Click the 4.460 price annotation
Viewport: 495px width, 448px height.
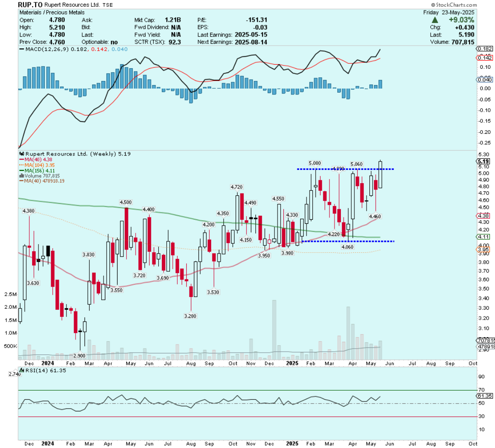pos(375,217)
